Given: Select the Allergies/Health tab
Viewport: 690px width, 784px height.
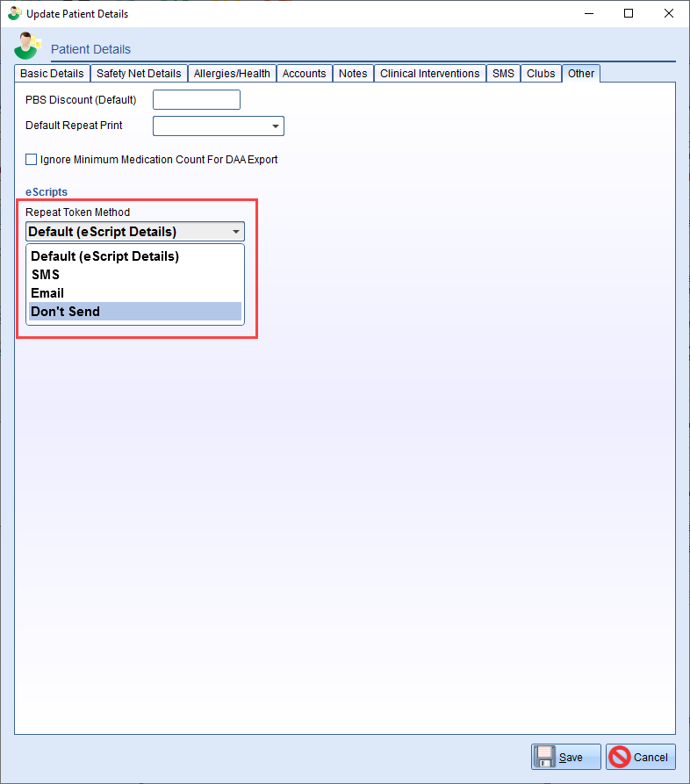Looking at the screenshot, I should (232, 74).
